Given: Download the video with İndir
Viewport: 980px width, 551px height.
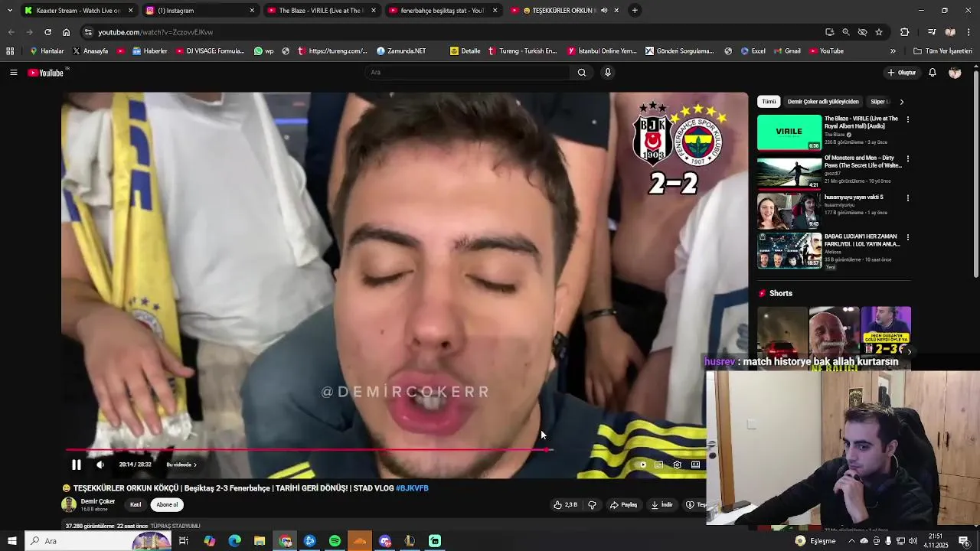Looking at the screenshot, I should click(x=661, y=505).
